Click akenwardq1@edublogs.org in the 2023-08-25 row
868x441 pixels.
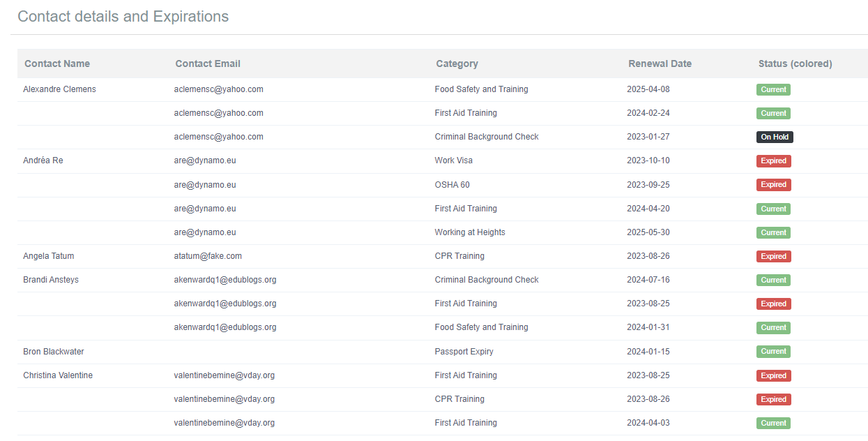click(x=225, y=304)
